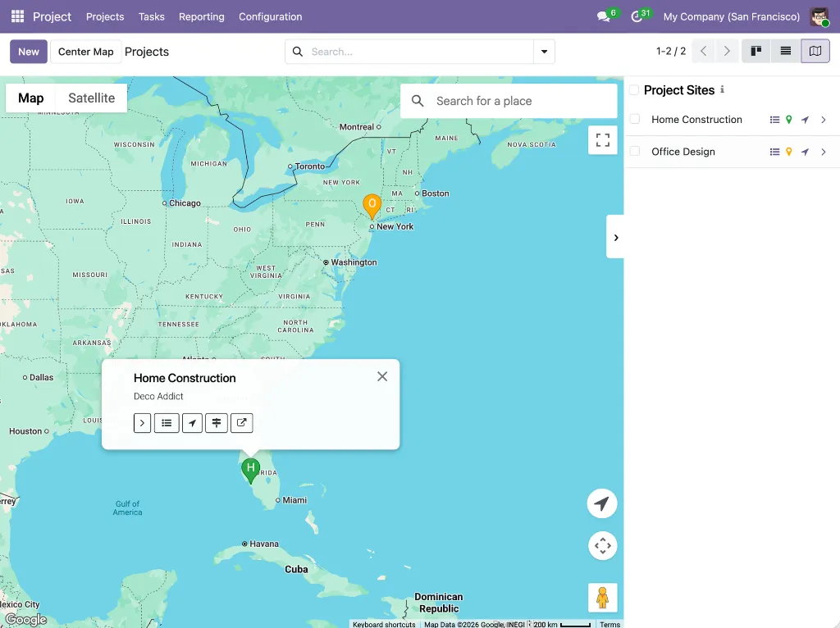Expand the Office Design row chevron
Image resolution: width=840 pixels, height=628 pixels.
coord(824,152)
